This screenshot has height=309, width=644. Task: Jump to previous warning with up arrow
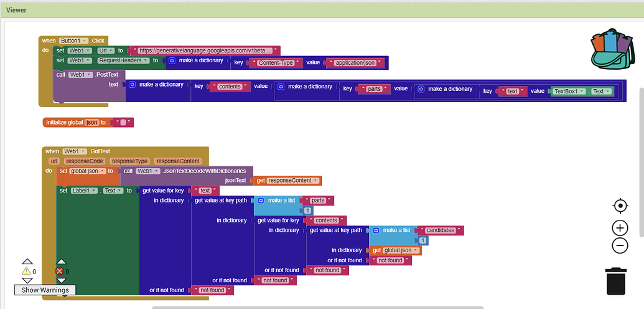[x=27, y=262]
